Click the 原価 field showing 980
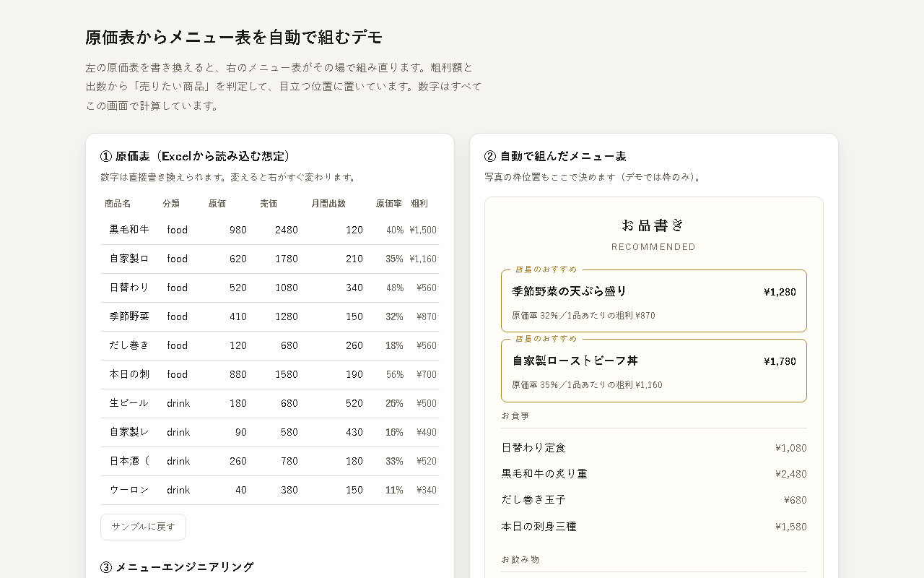924x578 pixels. (x=229, y=230)
